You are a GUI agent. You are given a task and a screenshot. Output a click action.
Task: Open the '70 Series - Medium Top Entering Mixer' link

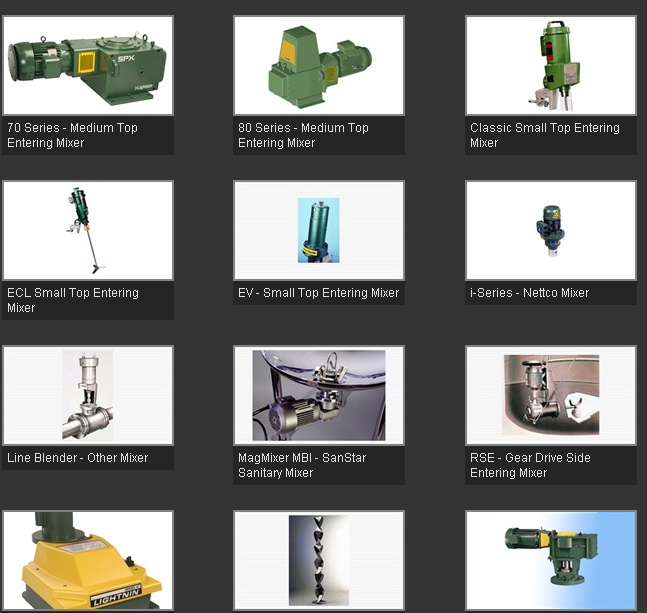pos(72,135)
